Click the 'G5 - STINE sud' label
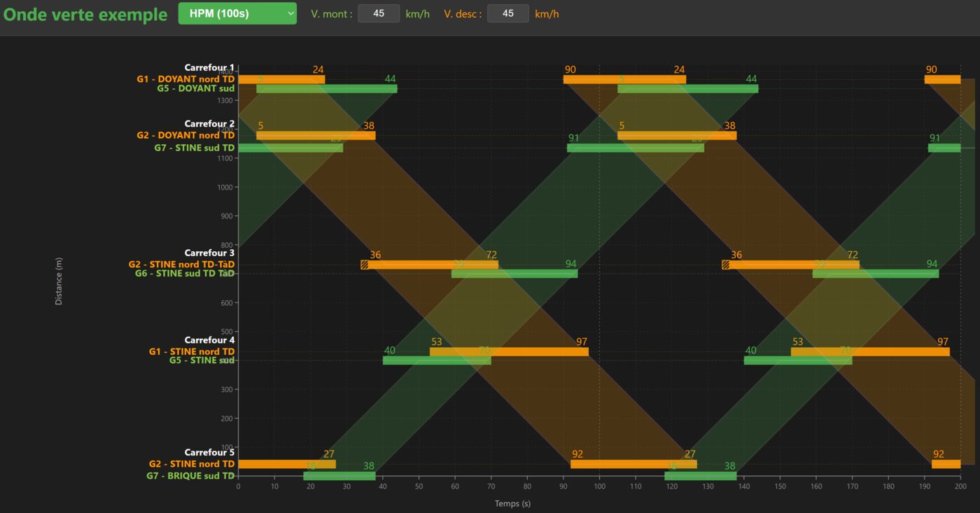This screenshot has width=980, height=513. coord(202,360)
